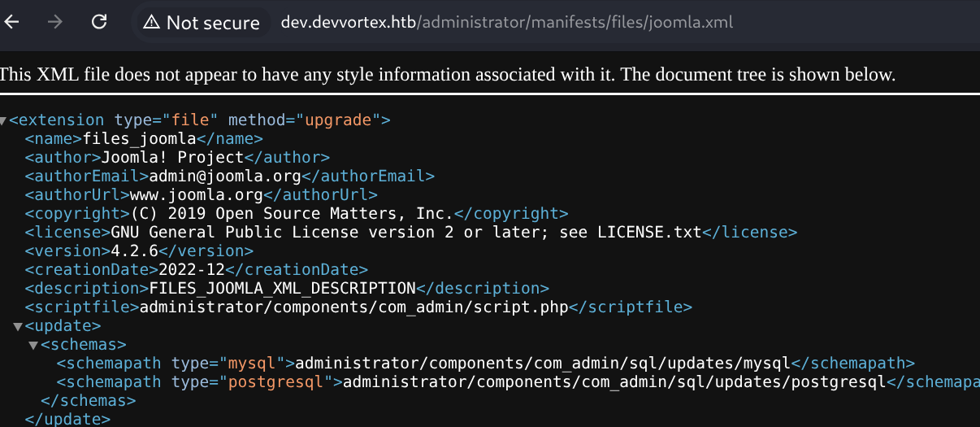Focus the address bar URL
980x427 pixels.
[506, 23]
